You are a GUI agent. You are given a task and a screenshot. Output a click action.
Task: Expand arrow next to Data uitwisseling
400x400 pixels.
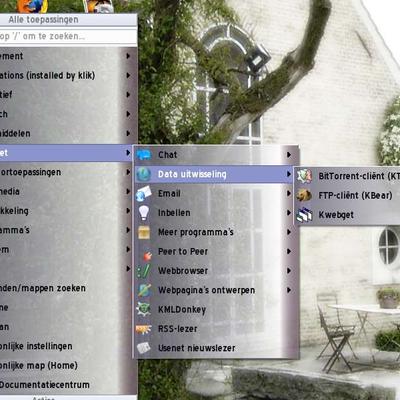289,174
